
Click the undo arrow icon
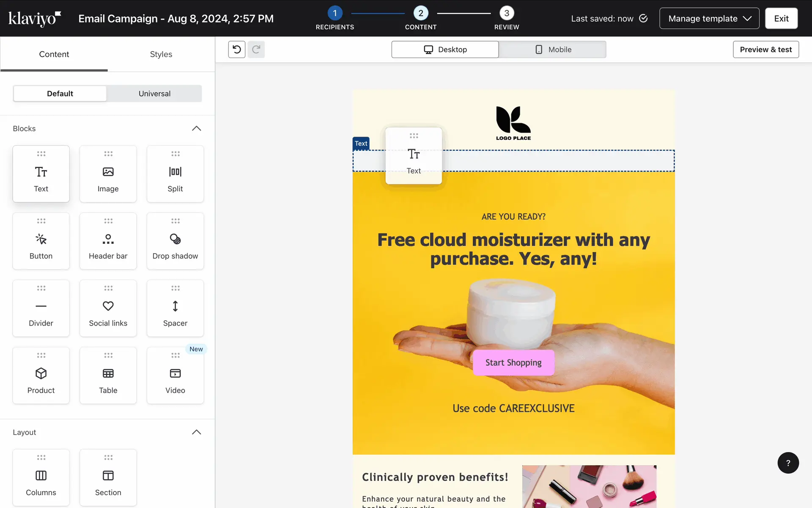[x=237, y=50]
